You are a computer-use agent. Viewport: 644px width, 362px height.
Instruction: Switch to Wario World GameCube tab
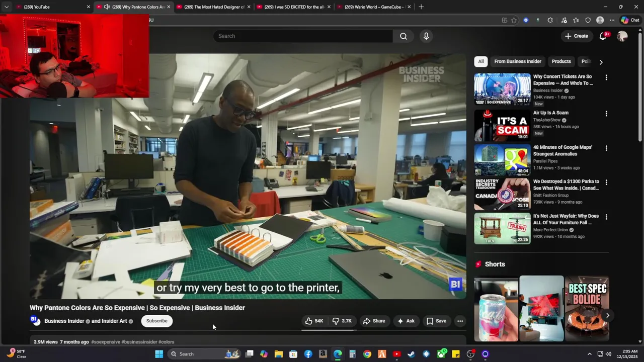coord(373,7)
